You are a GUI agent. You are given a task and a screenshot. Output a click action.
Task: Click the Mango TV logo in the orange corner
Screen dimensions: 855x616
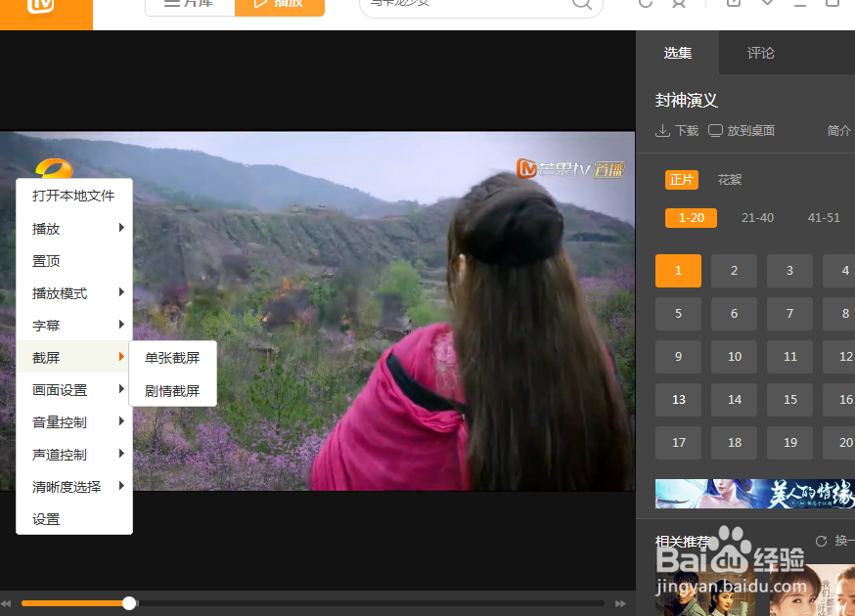click(41, 6)
